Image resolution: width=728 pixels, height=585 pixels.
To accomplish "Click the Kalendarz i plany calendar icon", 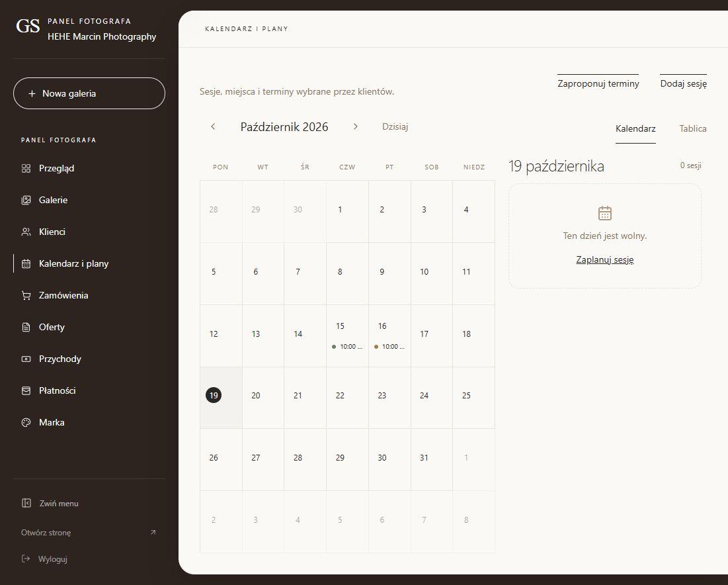I will coord(26,263).
